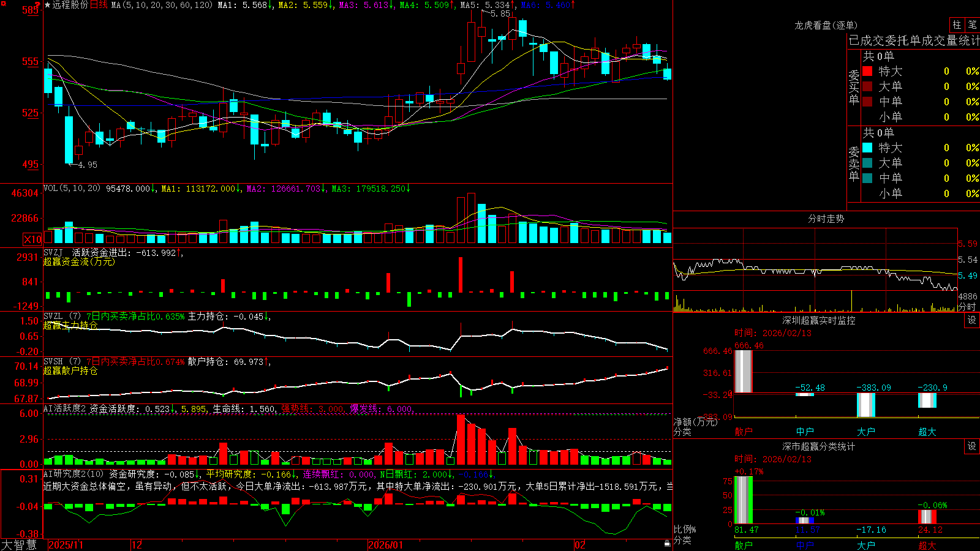Click the 超赢主力持仓 label
The image size is (980, 551).
[x=70, y=325]
